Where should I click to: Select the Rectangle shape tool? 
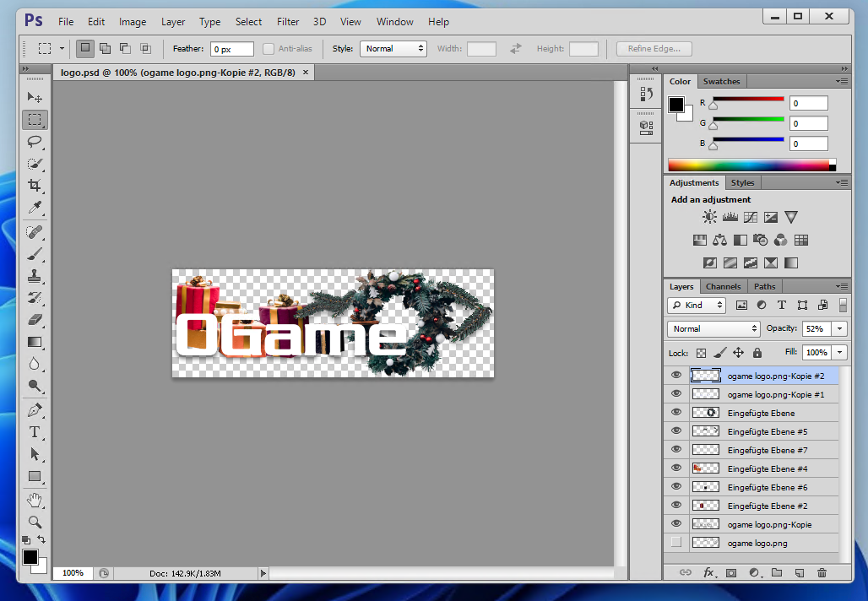(x=35, y=476)
